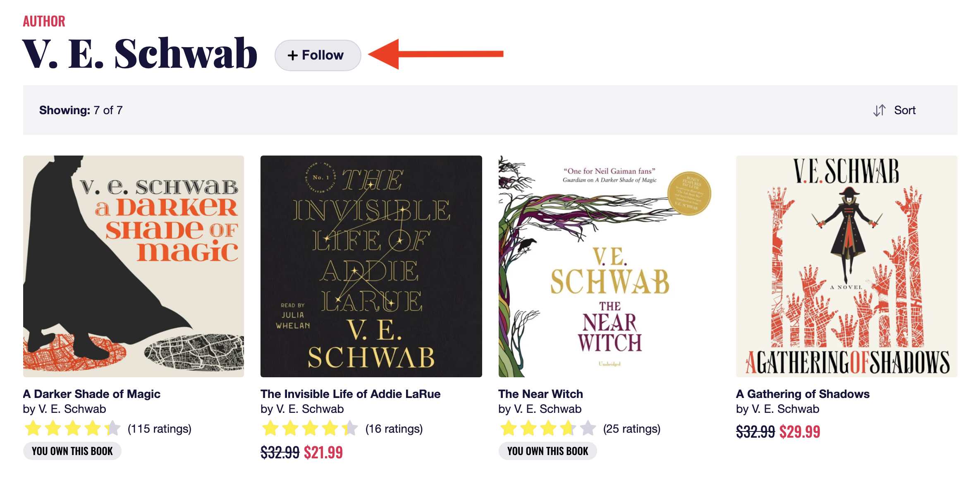980x484 pixels.
Task: Click author name under A Darker Shade of Magic
Action: point(72,409)
